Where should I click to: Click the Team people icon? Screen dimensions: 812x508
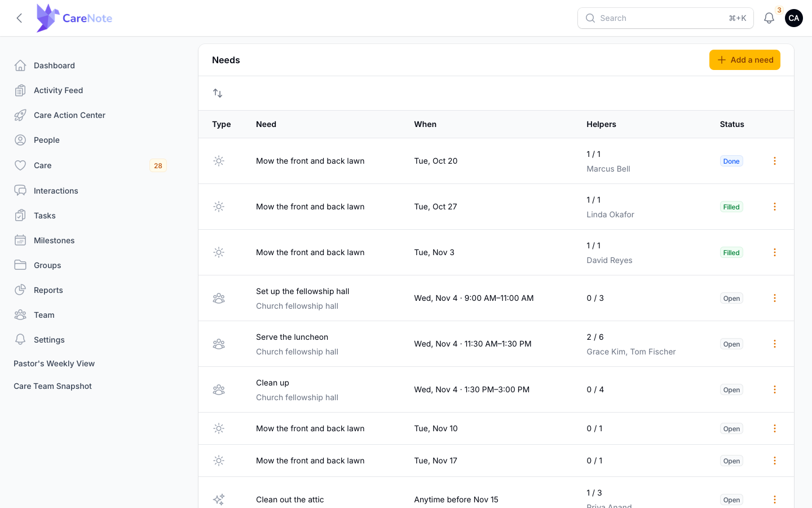tap(20, 315)
